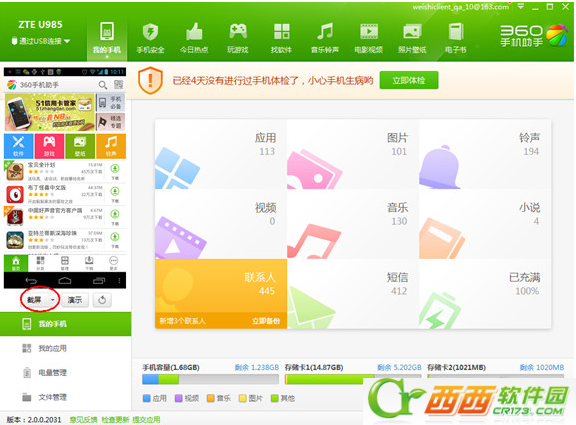Click search icon in phone preview
The image size is (576, 425).
click(103, 85)
